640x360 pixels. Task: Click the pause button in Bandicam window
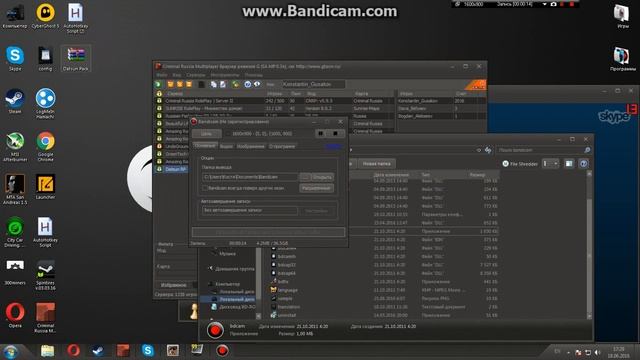321,133
